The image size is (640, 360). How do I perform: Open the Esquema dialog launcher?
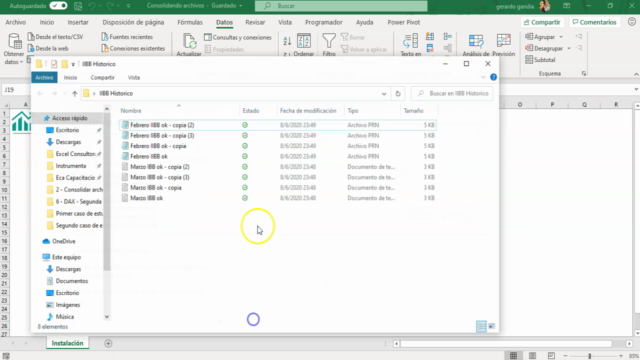coord(584,73)
